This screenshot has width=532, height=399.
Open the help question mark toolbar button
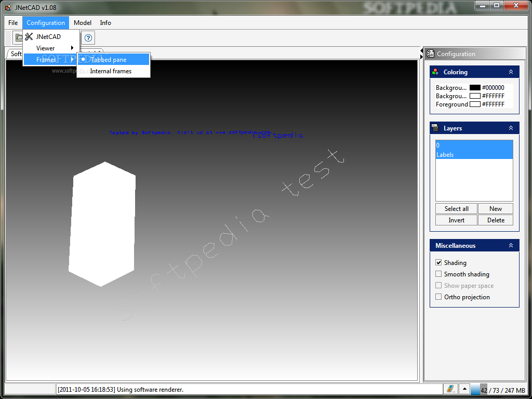(x=88, y=37)
